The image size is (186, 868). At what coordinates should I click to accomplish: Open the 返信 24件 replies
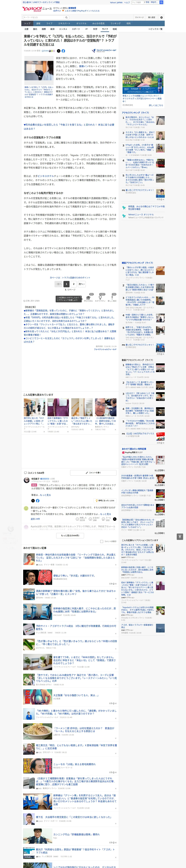click(x=35, y=519)
